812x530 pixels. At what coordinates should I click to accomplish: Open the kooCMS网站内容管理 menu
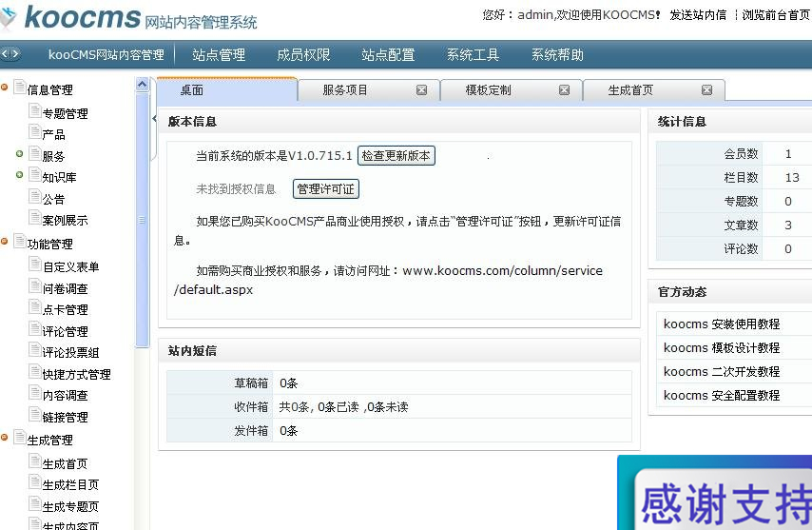pyautogui.click(x=106, y=54)
